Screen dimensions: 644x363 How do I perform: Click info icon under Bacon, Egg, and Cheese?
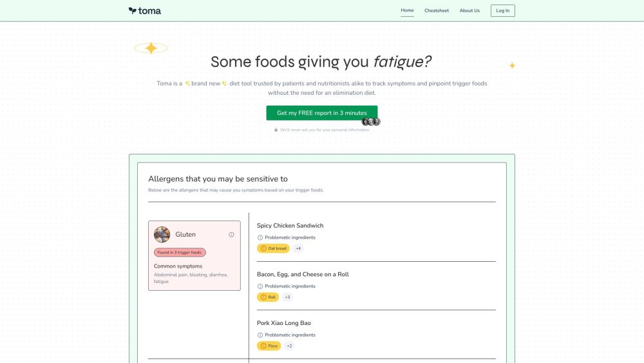click(260, 286)
